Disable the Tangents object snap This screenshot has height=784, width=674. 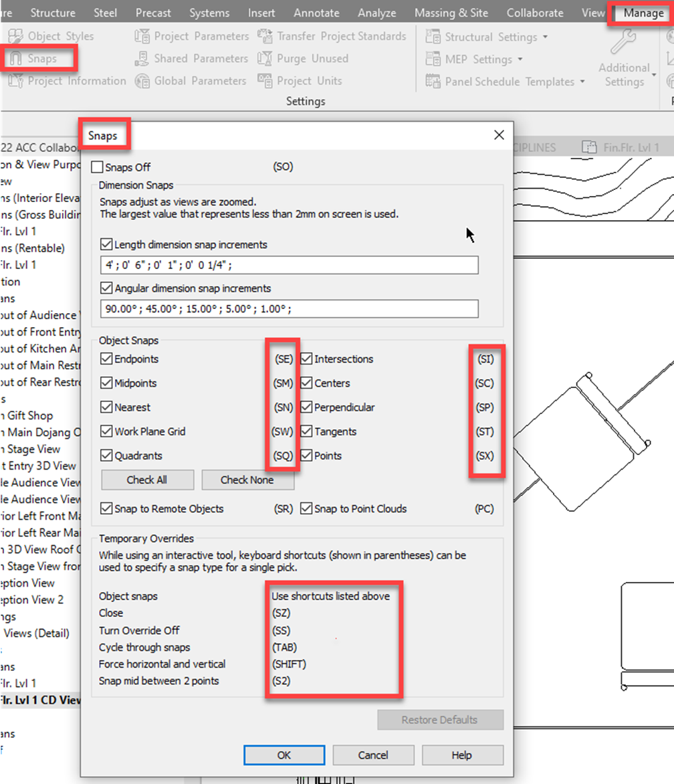306,431
